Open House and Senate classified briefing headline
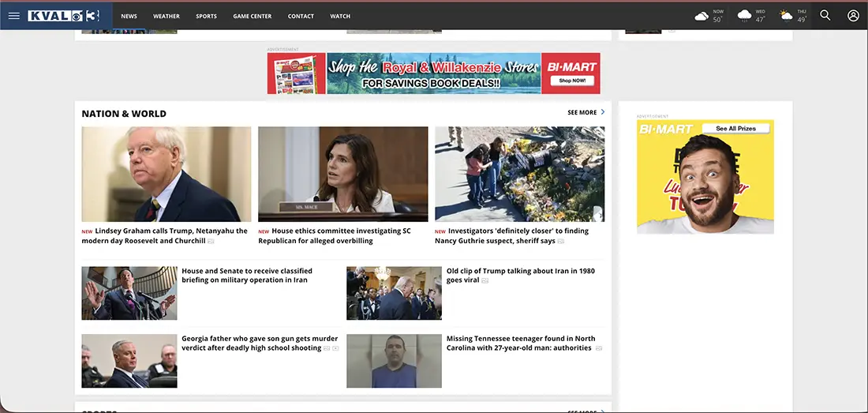This screenshot has height=413, width=868. (247, 275)
